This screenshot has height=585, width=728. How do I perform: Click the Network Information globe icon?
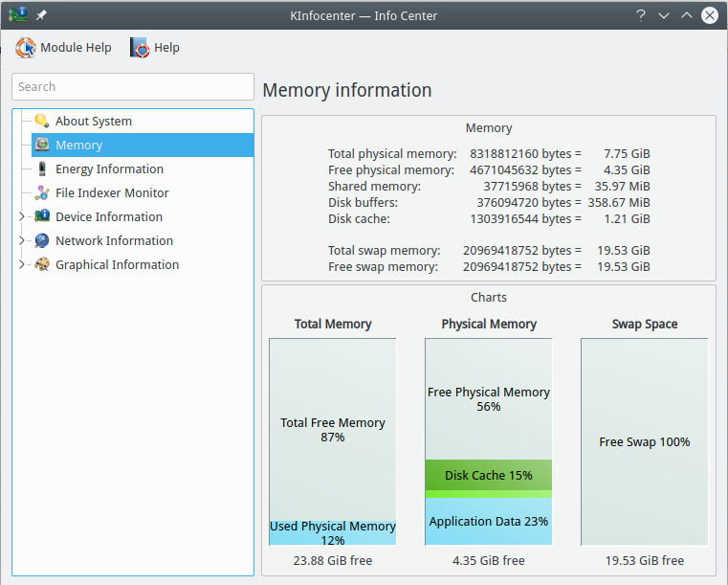[x=42, y=240]
